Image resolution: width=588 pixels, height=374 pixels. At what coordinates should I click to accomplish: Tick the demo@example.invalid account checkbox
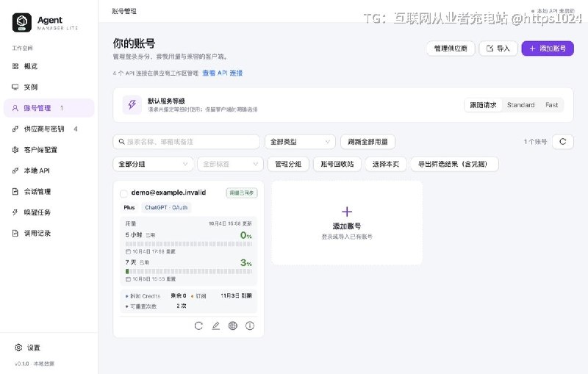tap(123, 193)
